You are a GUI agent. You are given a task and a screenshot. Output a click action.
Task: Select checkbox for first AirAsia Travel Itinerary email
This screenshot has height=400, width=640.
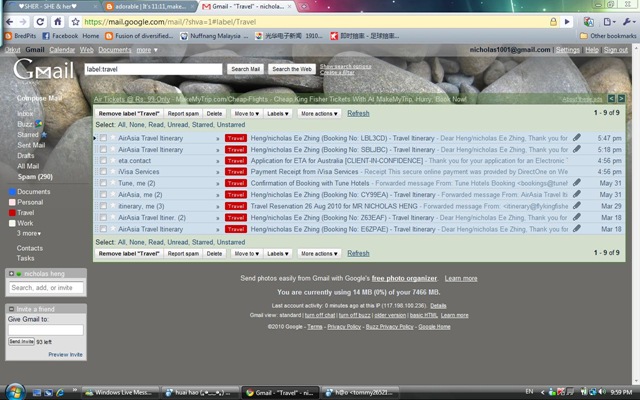pos(103,138)
